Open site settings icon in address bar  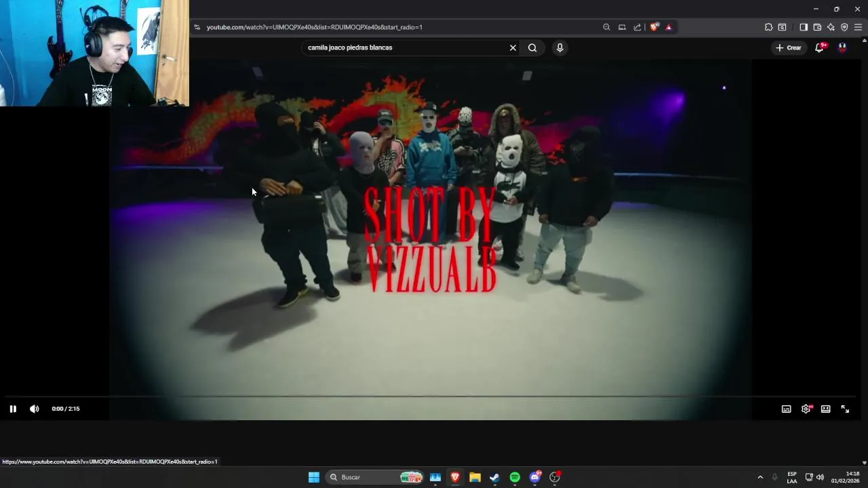pyautogui.click(x=197, y=27)
